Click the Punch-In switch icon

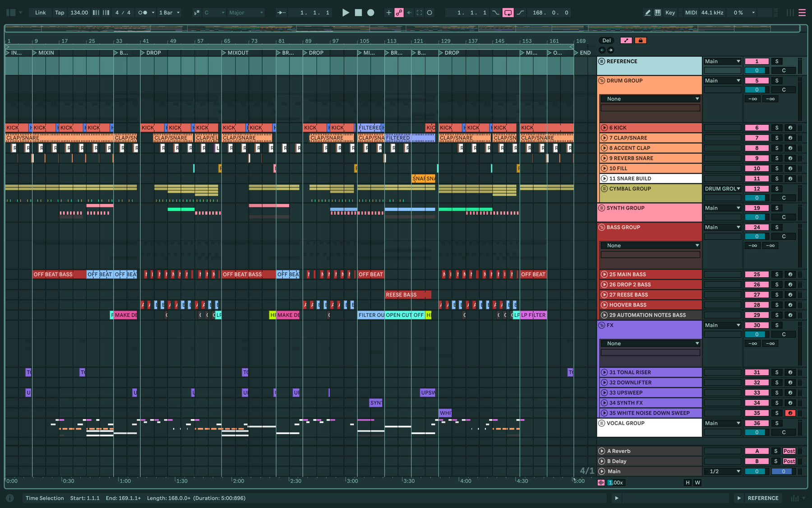496,13
